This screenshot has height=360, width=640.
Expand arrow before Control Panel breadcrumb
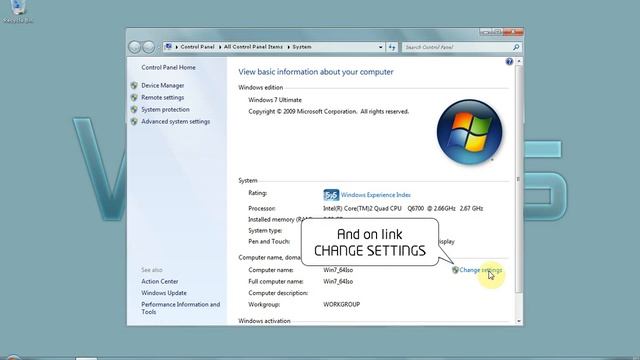point(177,47)
